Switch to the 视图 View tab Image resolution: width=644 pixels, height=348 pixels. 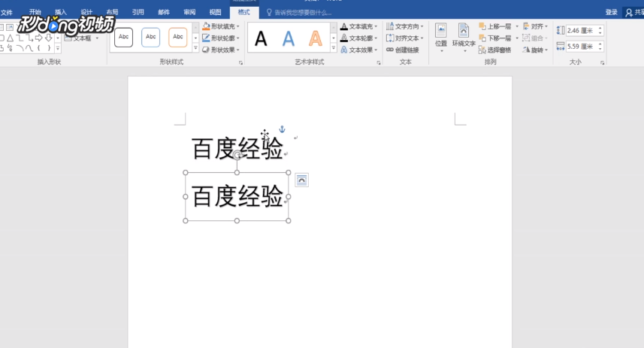[x=215, y=12]
